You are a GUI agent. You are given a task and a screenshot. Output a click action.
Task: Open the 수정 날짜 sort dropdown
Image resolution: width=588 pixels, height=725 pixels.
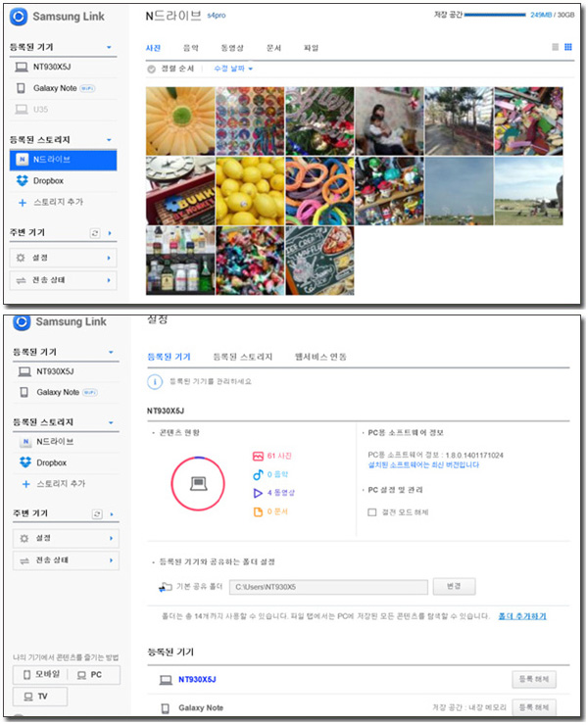point(232,69)
